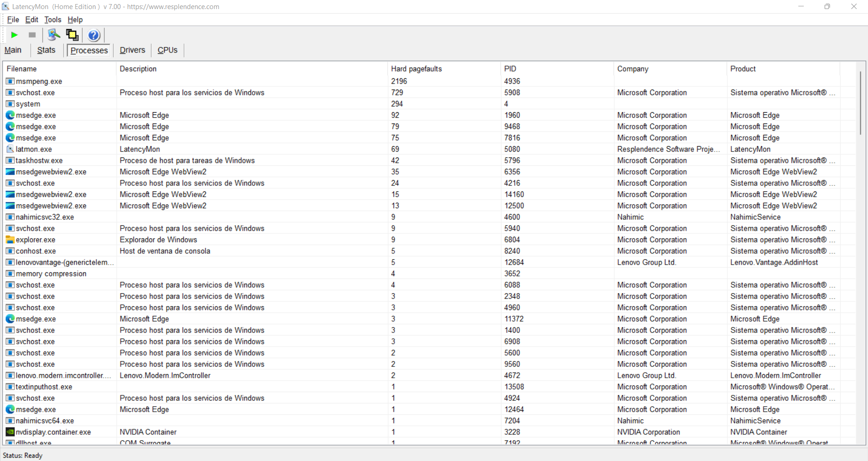Click the Lenovo.Vantage.AddinHost product cell

774,262
